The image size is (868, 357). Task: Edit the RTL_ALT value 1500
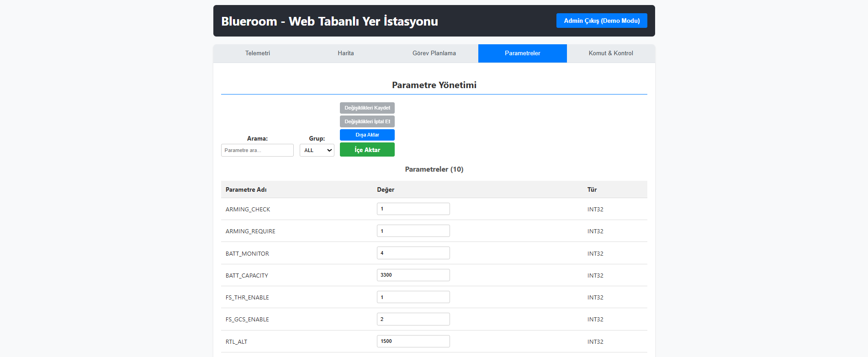click(413, 341)
